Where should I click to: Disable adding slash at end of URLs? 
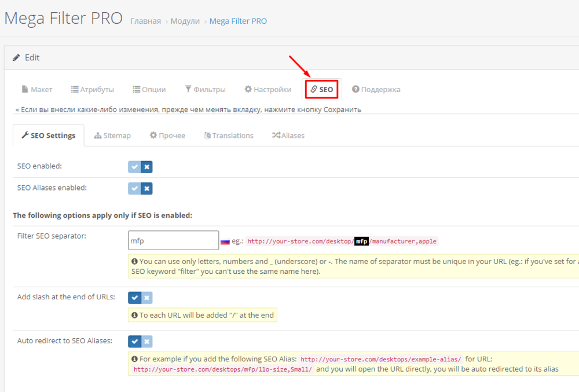coord(146,298)
